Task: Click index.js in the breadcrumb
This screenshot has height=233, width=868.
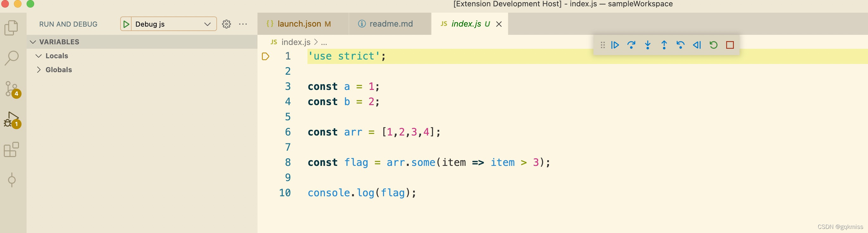Action: 295,42
